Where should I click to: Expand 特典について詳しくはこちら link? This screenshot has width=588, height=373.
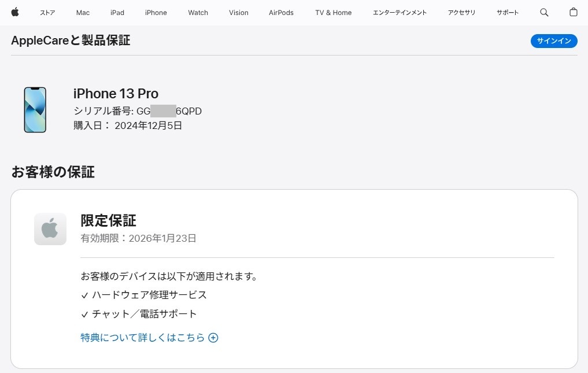tap(143, 338)
